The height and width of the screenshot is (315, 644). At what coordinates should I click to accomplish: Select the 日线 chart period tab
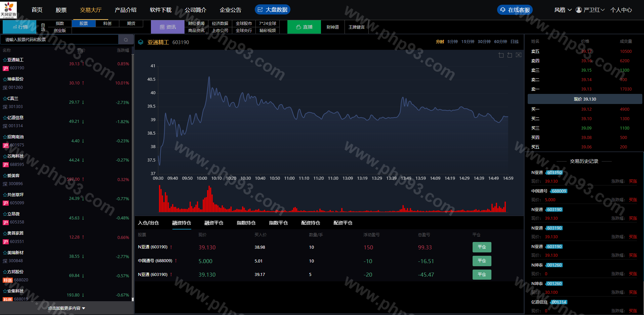[x=514, y=42]
